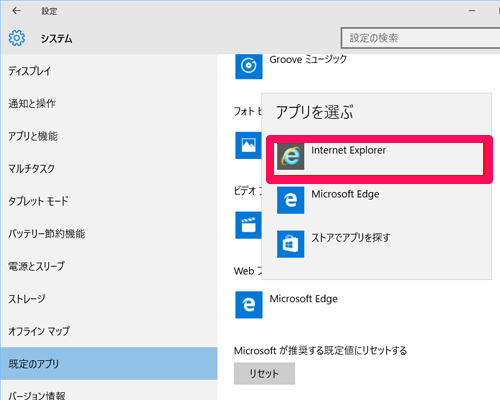Open 通知と操作 settings page
This screenshot has height=400, width=500.
pyautogui.click(x=109, y=103)
